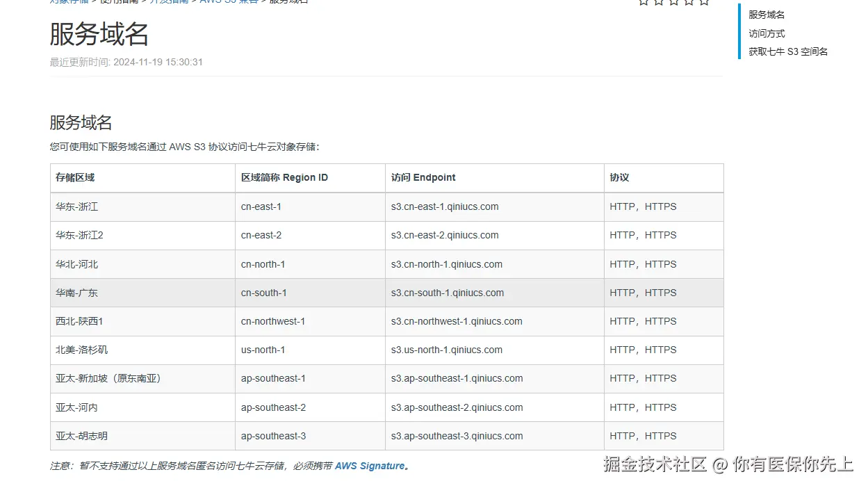The image size is (868, 488).
Task: Click endpoint s3.cn-northwest-1.qiniucs.com
Action: point(457,321)
